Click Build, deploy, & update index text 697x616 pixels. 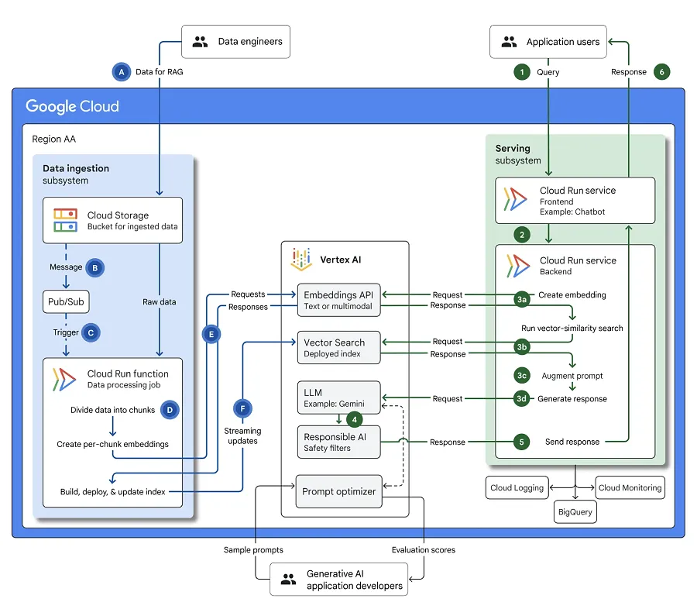pos(112,491)
